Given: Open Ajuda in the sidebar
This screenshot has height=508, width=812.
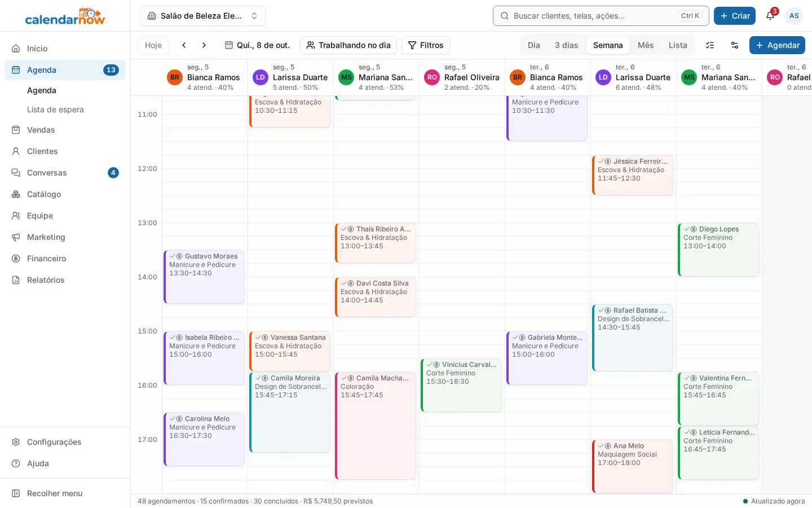Looking at the screenshot, I should click(x=65, y=463).
